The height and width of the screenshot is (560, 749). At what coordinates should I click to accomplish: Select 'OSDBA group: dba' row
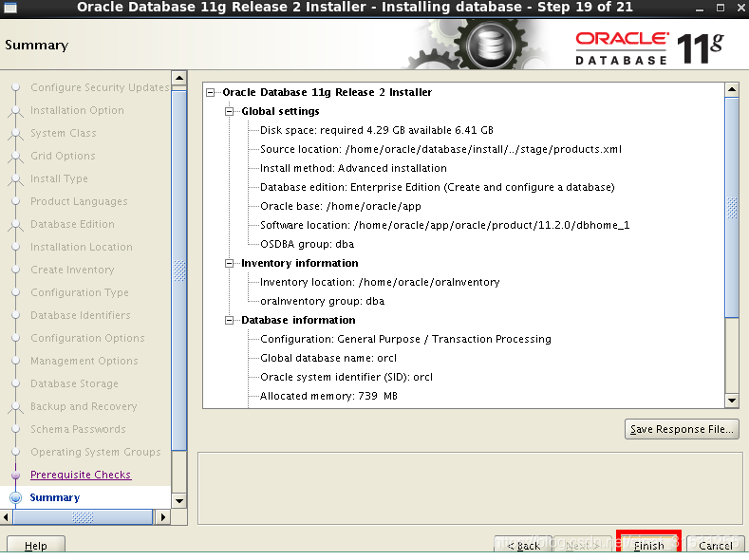tap(308, 245)
